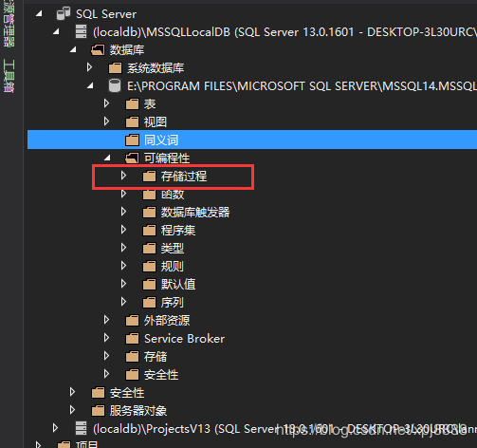Screen dimensions: 477x448
Task: Click the 默认值 folder icon
Action: coord(149,284)
